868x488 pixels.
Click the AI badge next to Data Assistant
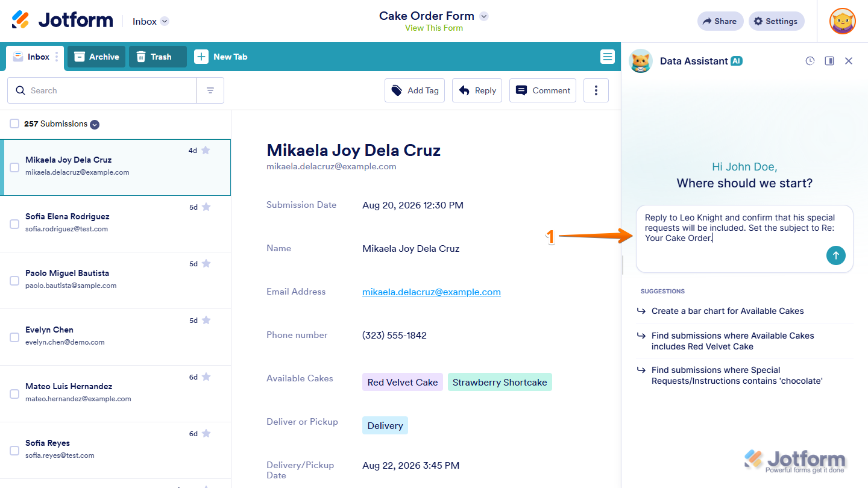click(x=736, y=61)
